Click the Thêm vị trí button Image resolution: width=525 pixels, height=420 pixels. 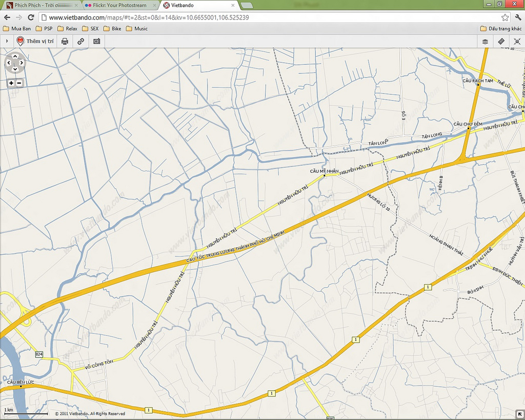pyautogui.click(x=35, y=41)
